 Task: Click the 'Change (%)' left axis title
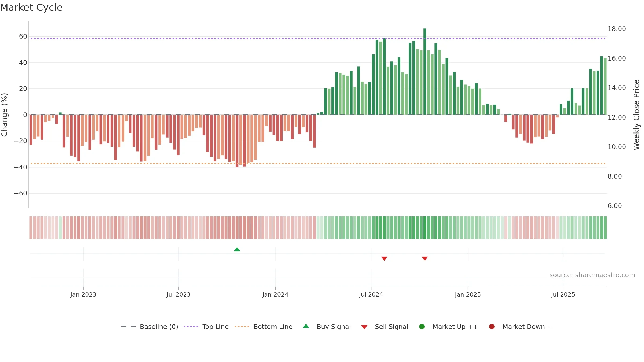tap(4, 115)
